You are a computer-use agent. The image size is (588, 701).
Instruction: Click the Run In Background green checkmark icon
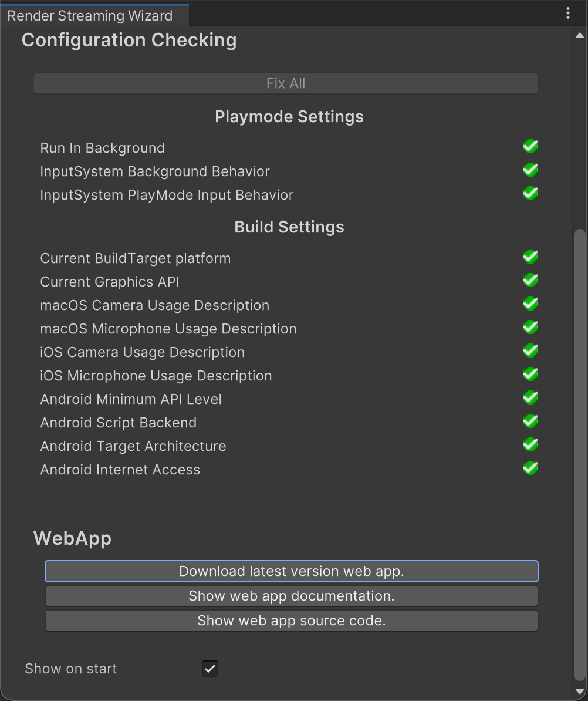530,147
